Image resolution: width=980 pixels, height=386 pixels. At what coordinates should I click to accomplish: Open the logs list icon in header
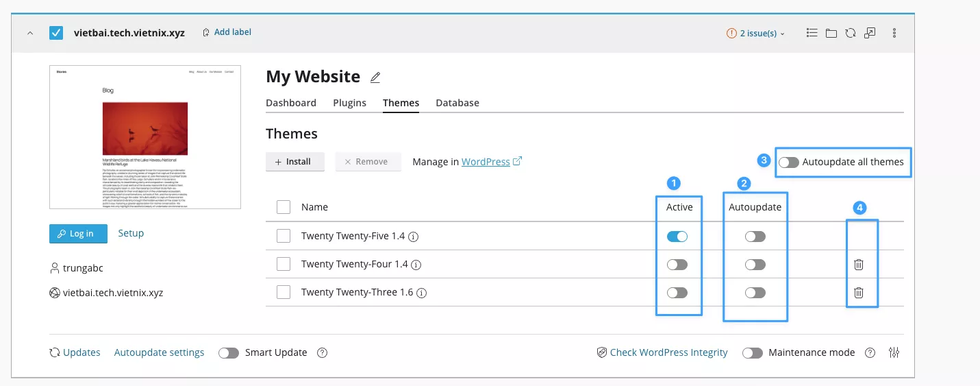coord(812,33)
